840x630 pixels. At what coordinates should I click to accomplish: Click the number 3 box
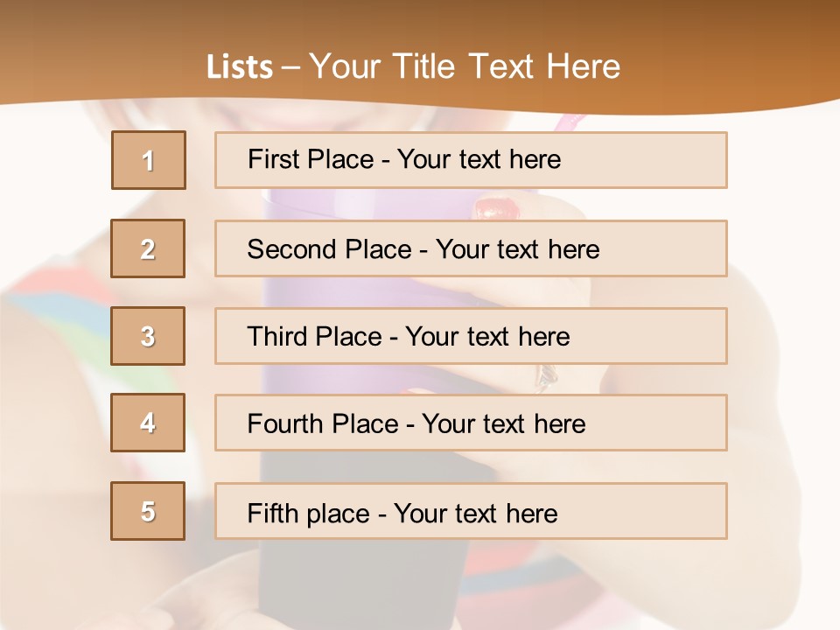click(148, 336)
